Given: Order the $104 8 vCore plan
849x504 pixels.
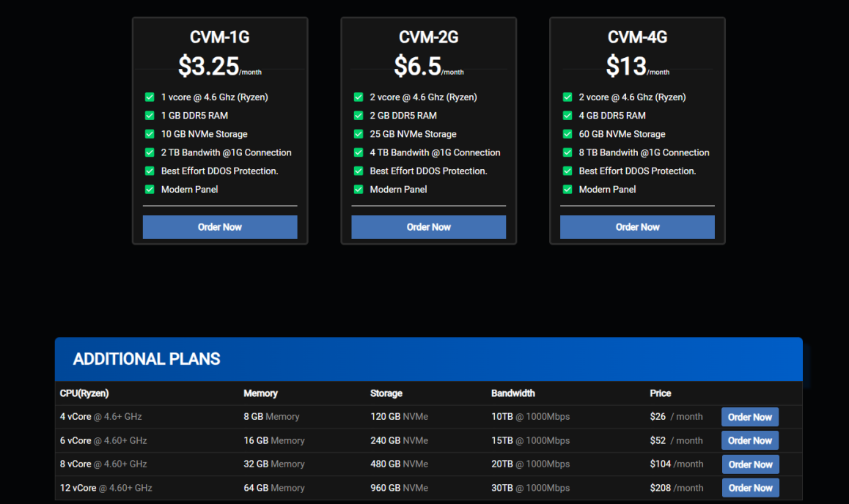Looking at the screenshot, I should point(751,464).
